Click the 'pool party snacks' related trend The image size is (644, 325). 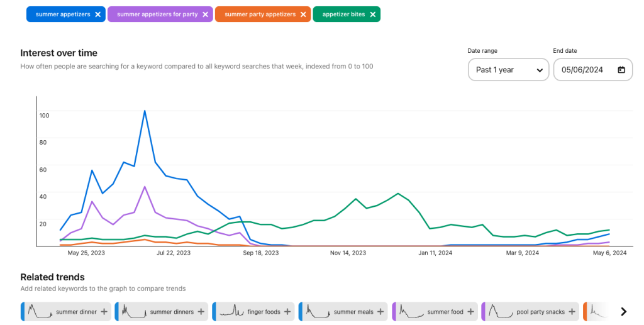pos(538,312)
